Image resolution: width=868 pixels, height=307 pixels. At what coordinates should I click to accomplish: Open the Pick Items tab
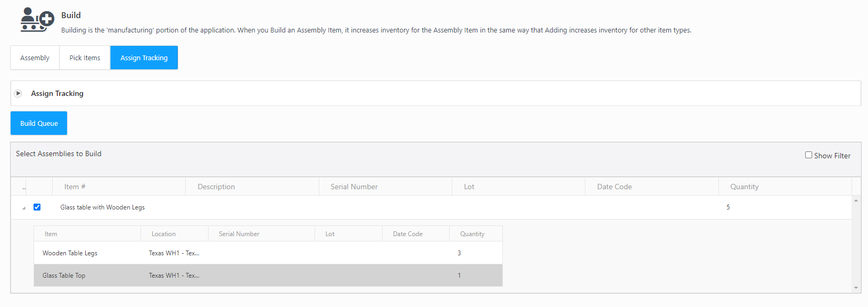point(85,58)
